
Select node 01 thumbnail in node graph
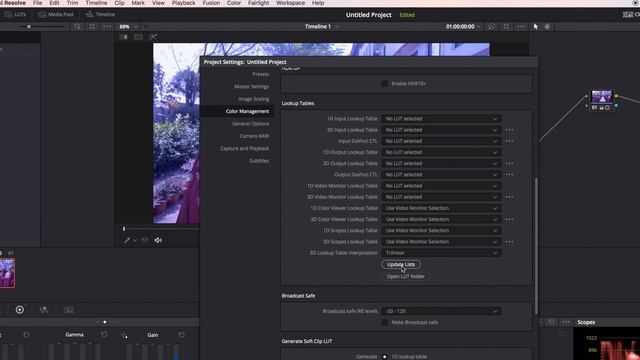(x=602, y=97)
